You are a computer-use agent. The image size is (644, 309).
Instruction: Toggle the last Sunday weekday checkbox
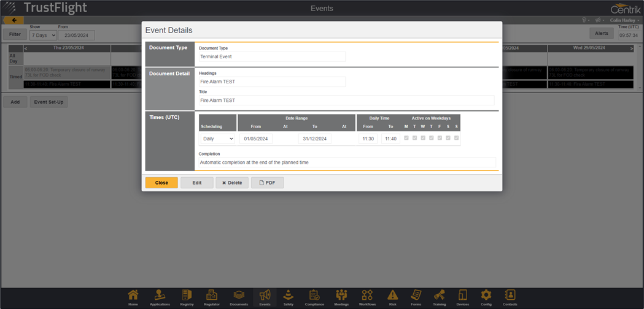(456, 139)
